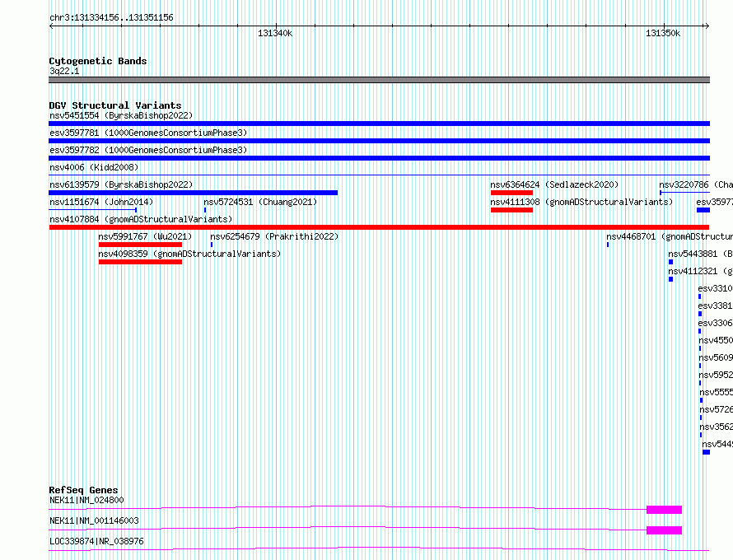Viewport: 733px width, 560px height.
Task: Open nsv4098359 gnomADStructuralVariants entry
Action: [189, 254]
